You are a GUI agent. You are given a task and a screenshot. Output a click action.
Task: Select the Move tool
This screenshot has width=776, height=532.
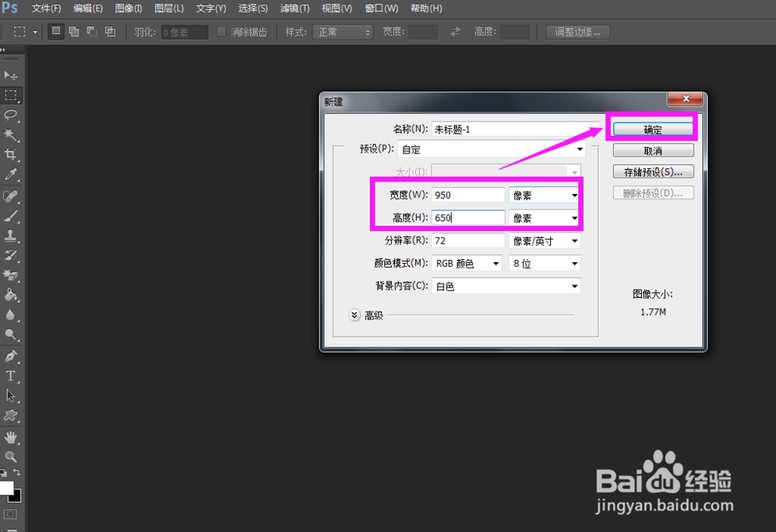click(11, 75)
